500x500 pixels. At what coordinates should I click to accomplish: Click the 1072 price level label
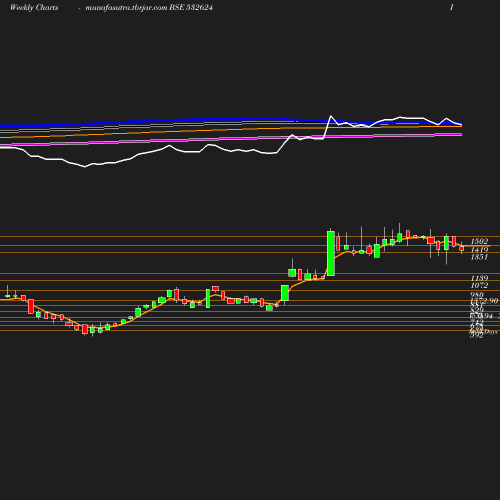coord(479,285)
